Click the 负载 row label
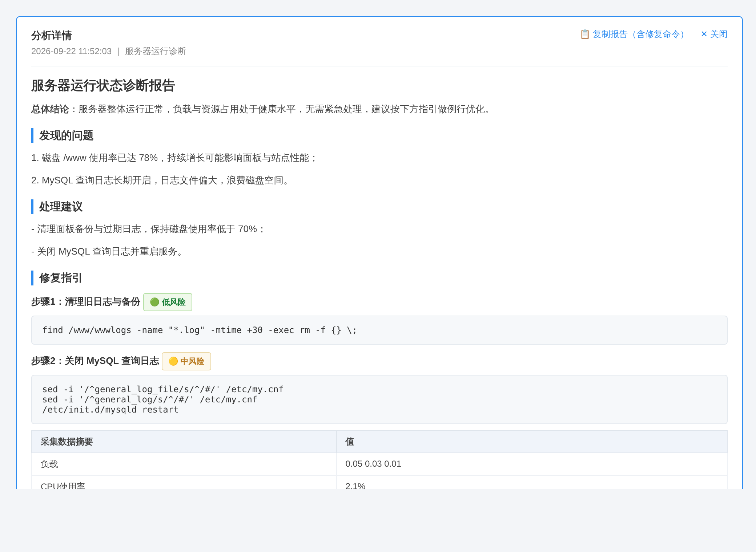The height and width of the screenshot is (552, 756). [x=49, y=464]
